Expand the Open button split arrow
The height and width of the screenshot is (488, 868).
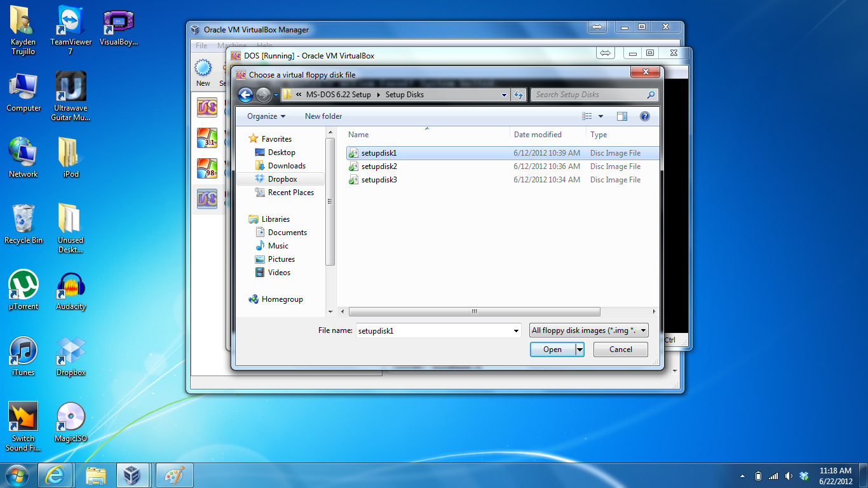point(580,349)
